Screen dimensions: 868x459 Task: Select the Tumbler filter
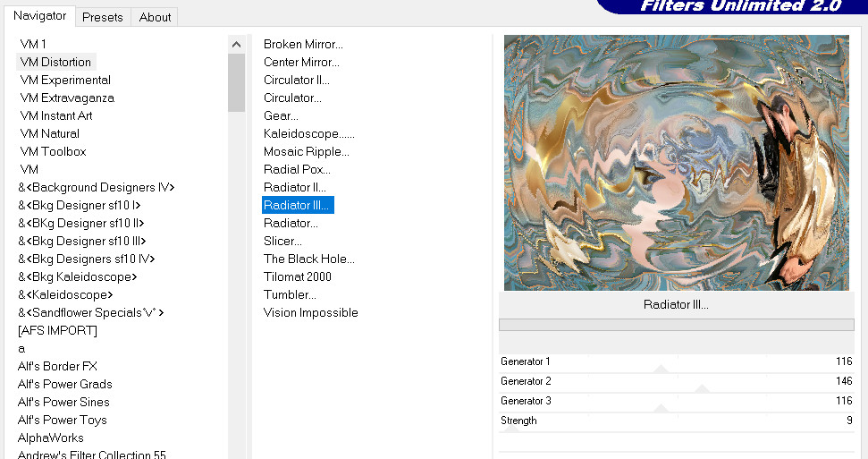(x=290, y=294)
